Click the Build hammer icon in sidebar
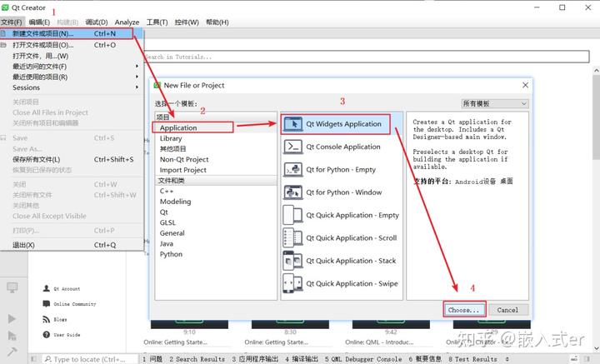This screenshot has width=600, height=364. click(x=12, y=351)
